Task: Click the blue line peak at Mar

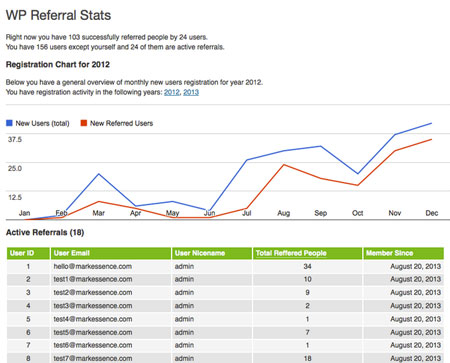Action: tap(99, 174)
